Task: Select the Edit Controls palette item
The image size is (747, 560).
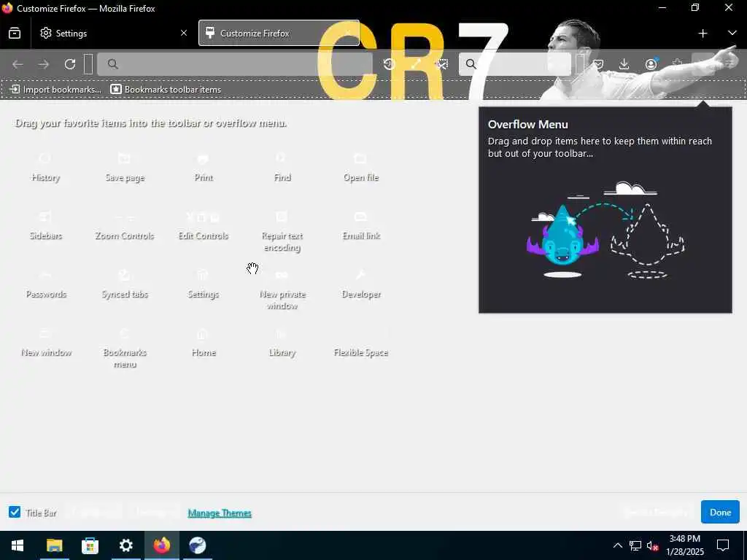Action: point(204,227)
